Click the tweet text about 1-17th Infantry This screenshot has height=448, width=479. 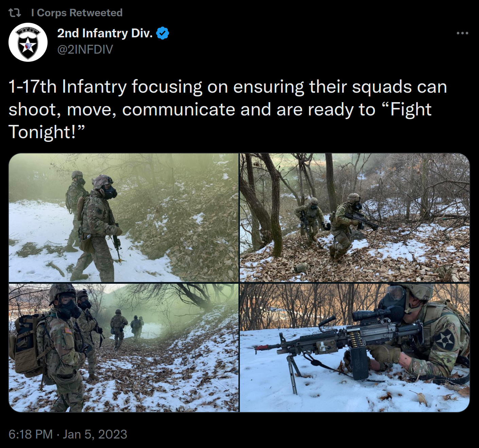click(228, 109)
